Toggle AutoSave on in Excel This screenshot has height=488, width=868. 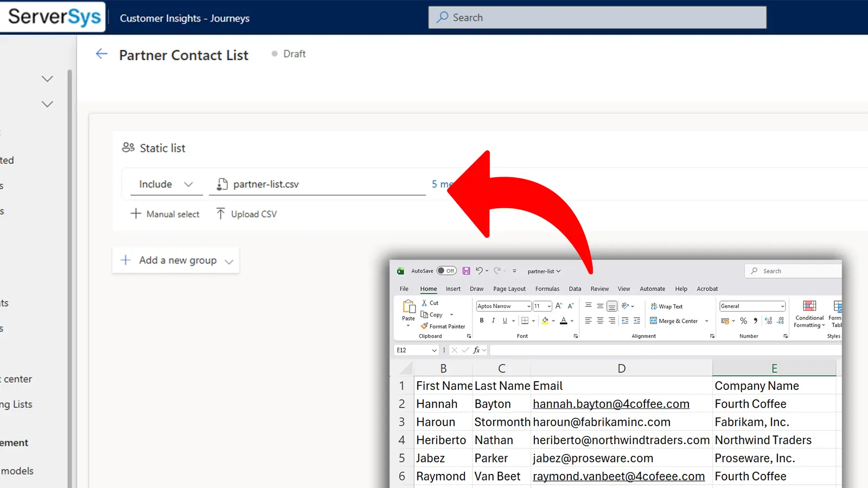(446, 271)
